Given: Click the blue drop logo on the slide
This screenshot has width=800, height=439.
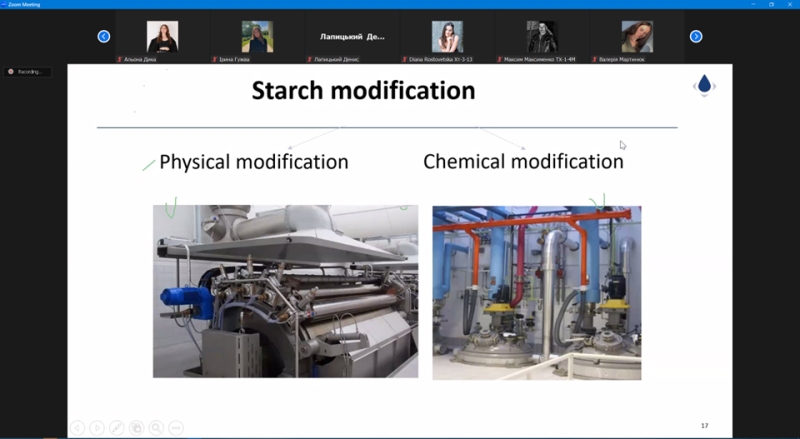Looking at the screenshot, I should click(704, 85).
